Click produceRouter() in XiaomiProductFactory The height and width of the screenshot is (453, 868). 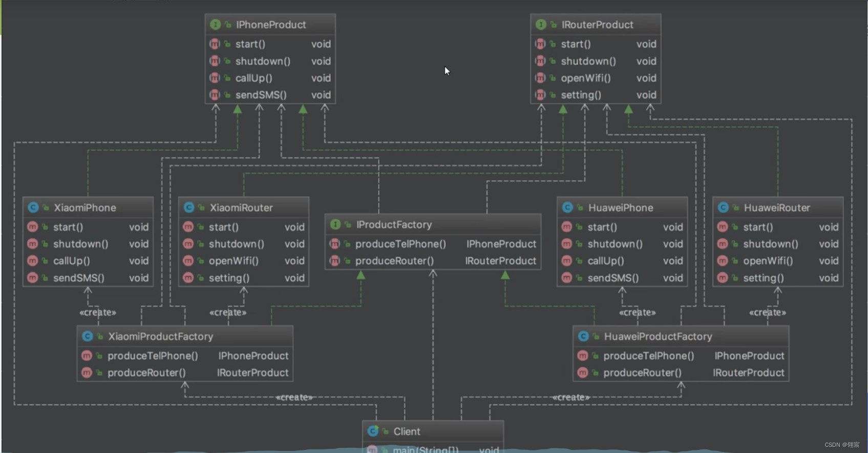click(x=146, y=373)
